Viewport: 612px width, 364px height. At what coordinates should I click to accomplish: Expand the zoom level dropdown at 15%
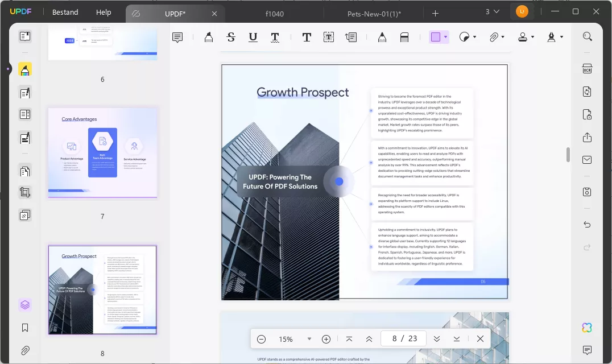pos(309,339)
